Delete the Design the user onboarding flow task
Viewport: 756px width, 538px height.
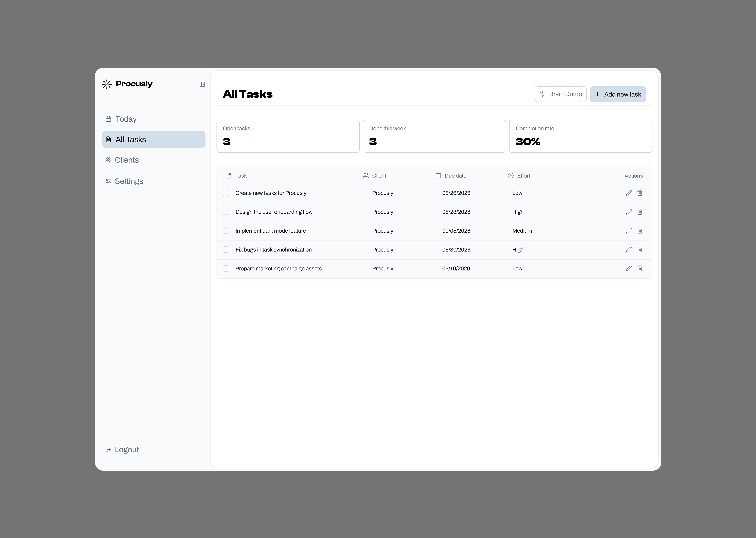tap(640, 212)
